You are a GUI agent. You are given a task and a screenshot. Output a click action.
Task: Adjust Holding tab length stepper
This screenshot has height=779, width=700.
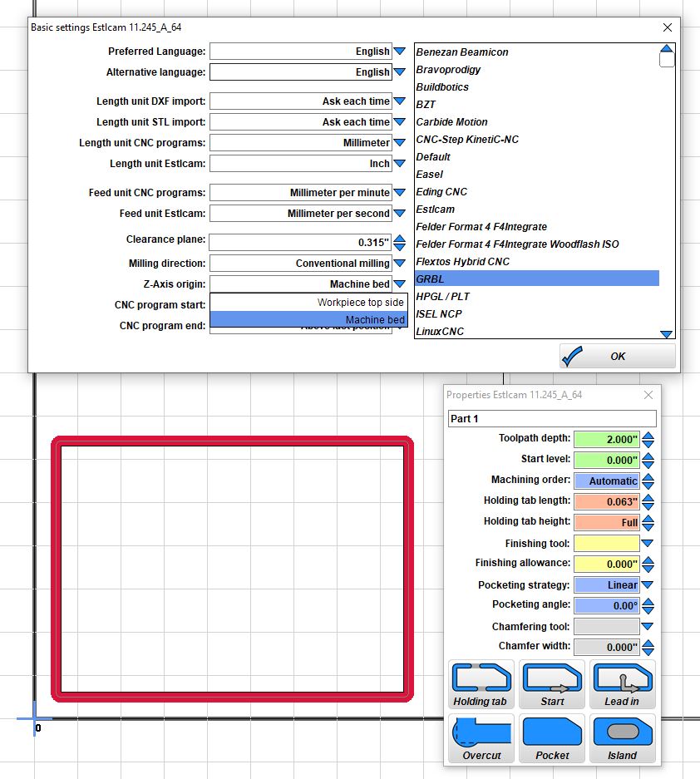[x=648, y=502]
